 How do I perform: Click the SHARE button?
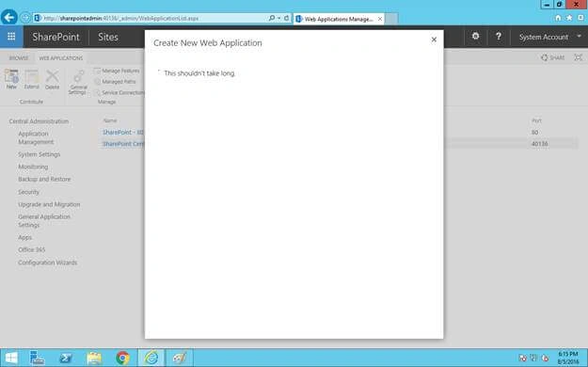[x=553, y=57]
